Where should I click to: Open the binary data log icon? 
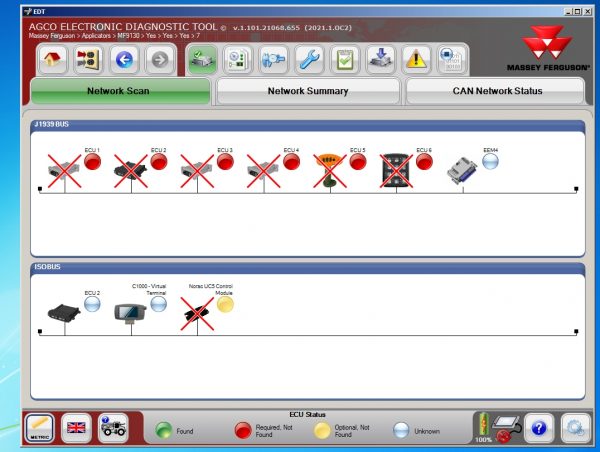[452, 60]
